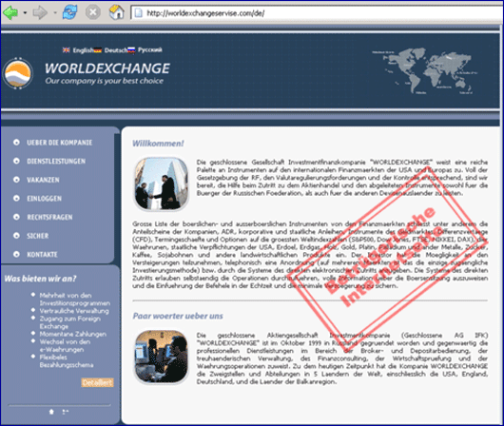Click the Russian flag icon

click(x=131, y=49)
